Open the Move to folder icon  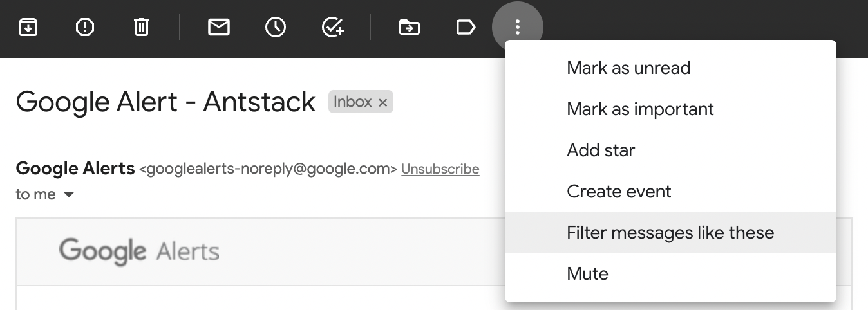[x=410, y=27]
